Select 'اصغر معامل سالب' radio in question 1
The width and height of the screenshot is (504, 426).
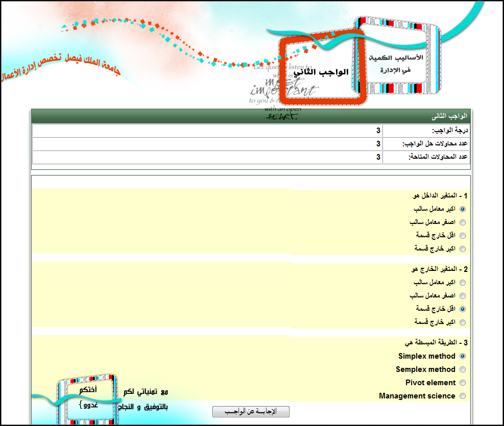tap(463, 222)
